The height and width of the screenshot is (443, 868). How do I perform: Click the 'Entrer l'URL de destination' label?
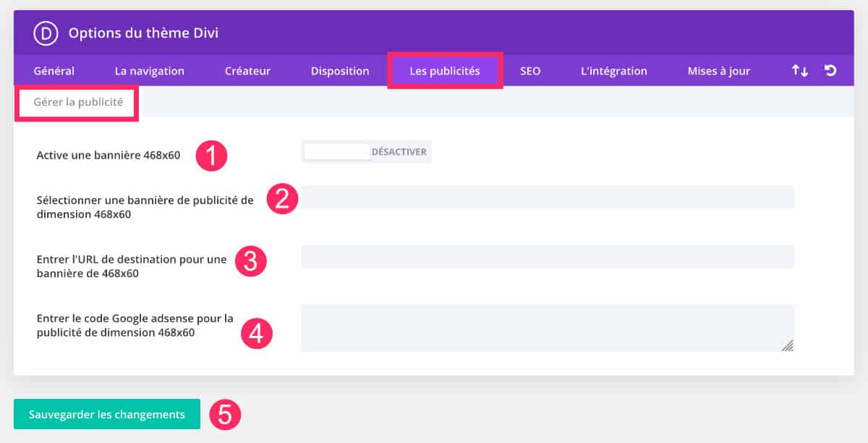pyautogui.click(x=132, y=266)
